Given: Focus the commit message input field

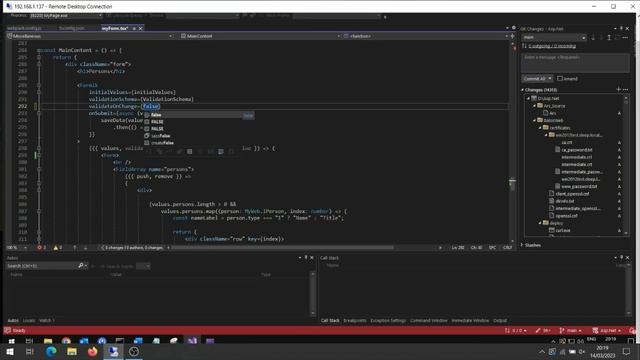Looking at the screenshot, I should (575, 62).
